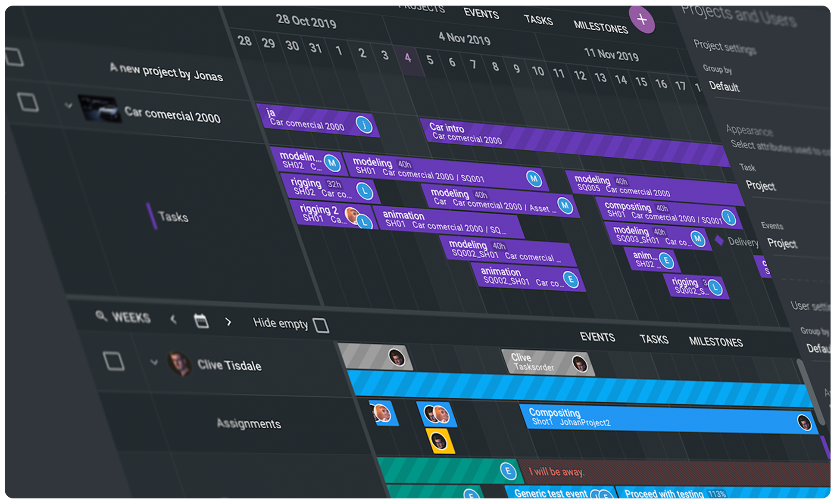834x504 pixels.
Task: Click the Assignments row label
Action: [249, 423]
